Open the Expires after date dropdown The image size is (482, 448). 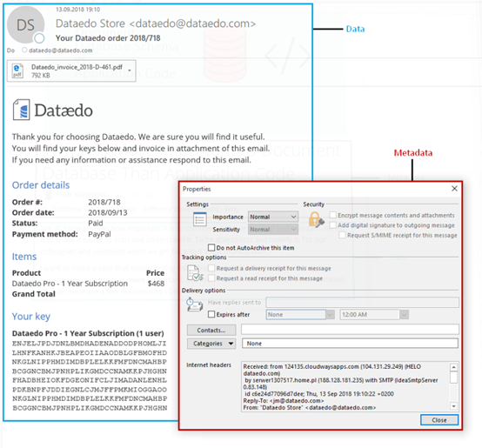(x=330, y=315)
